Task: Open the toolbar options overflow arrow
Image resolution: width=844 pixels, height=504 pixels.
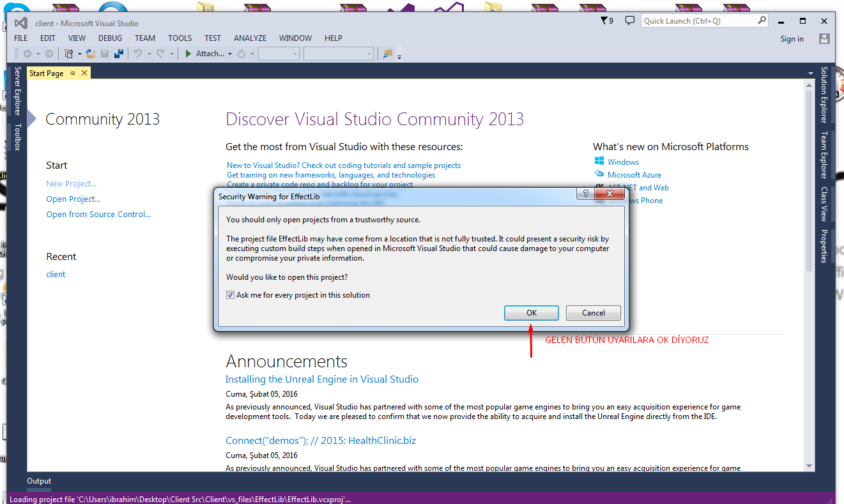Action: click(x=399, y=56)
